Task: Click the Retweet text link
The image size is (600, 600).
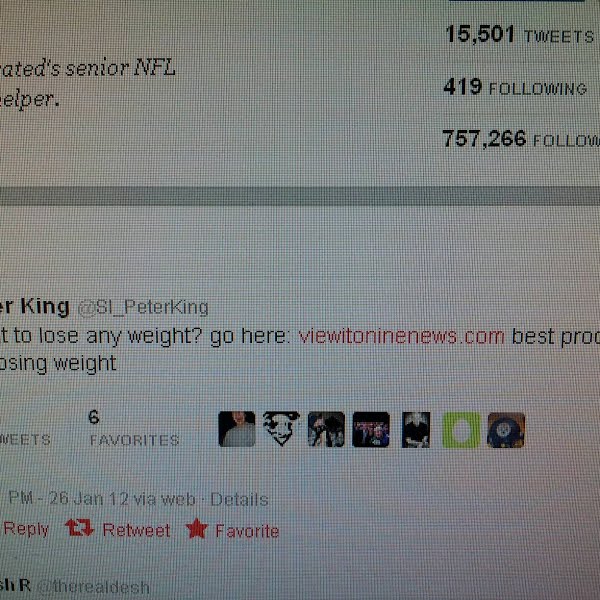Action: click(136, 530)
